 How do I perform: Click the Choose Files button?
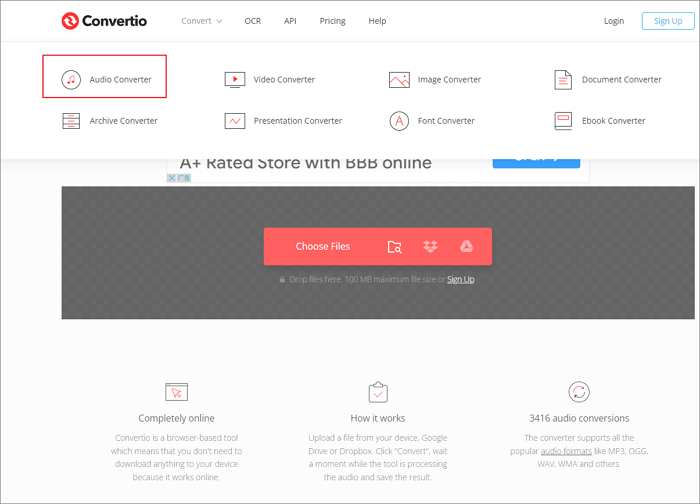(323, 246)
